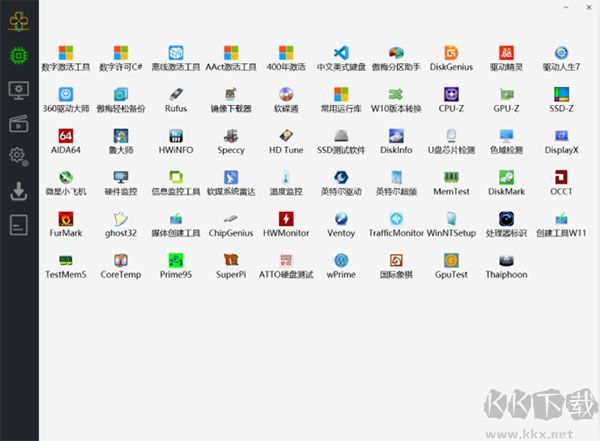
Task: Open DiskMark benchmark
Action: tap(506, 183)
